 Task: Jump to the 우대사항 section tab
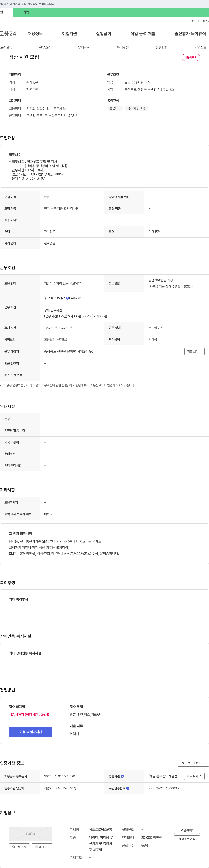(x=84, y=48)
